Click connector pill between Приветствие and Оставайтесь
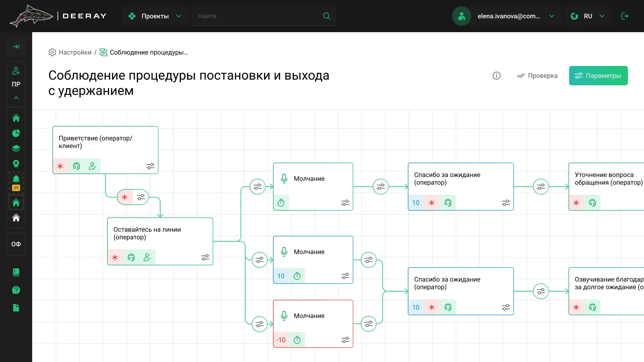Viewport: 644px width, 362px height. coord(133,197)
